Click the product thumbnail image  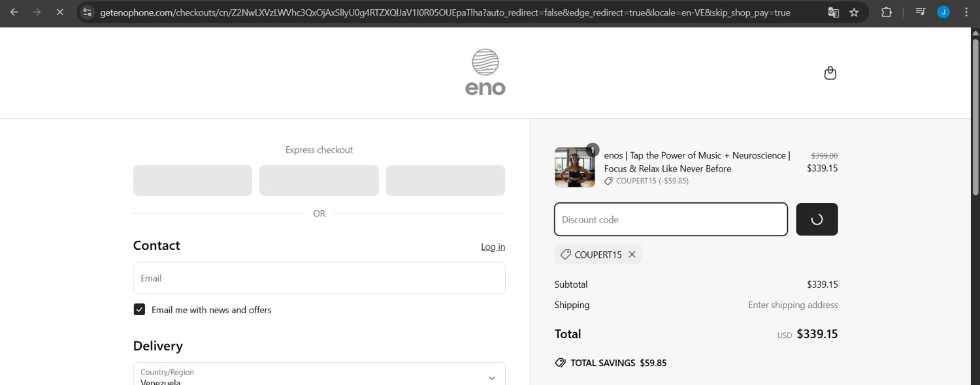tap(575, 167)
